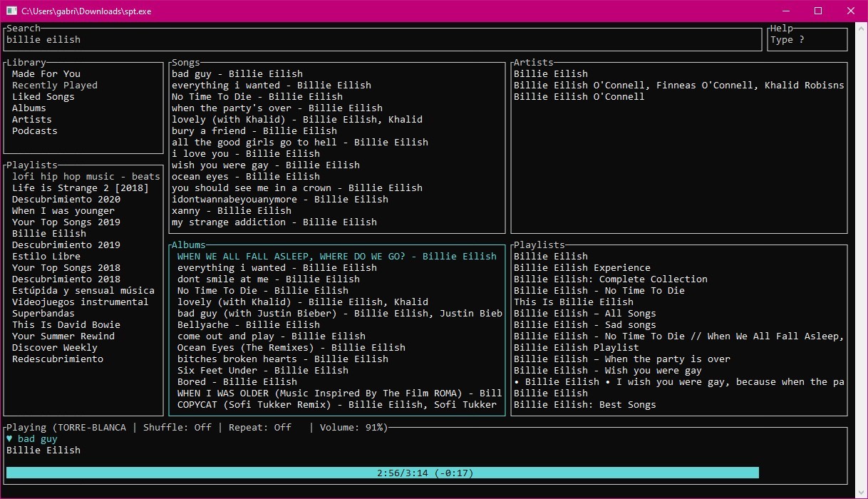The width and height of the screenshot is (868, 499).
Task: Select the Redescubrimiento playlist
Action: click(x=58, y=359)
